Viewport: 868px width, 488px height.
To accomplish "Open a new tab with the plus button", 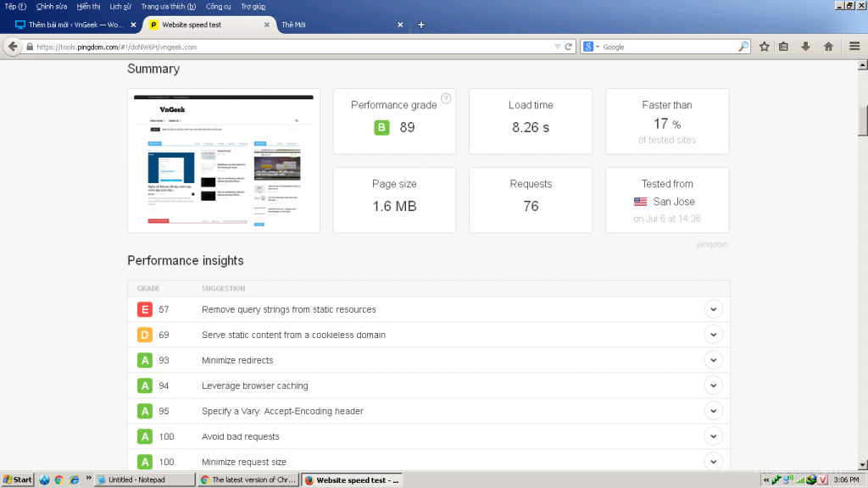I will point(421,25).
